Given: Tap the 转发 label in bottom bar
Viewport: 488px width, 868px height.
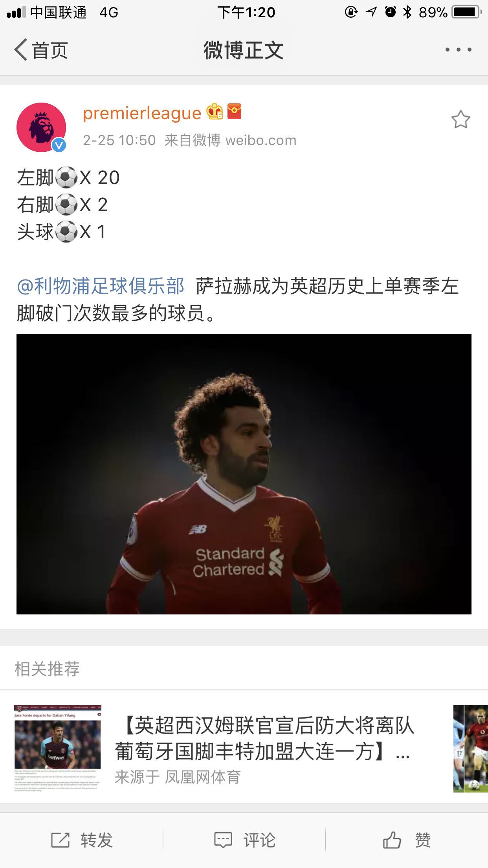Looking at the screenshot, I should click(x=97, y=840).
